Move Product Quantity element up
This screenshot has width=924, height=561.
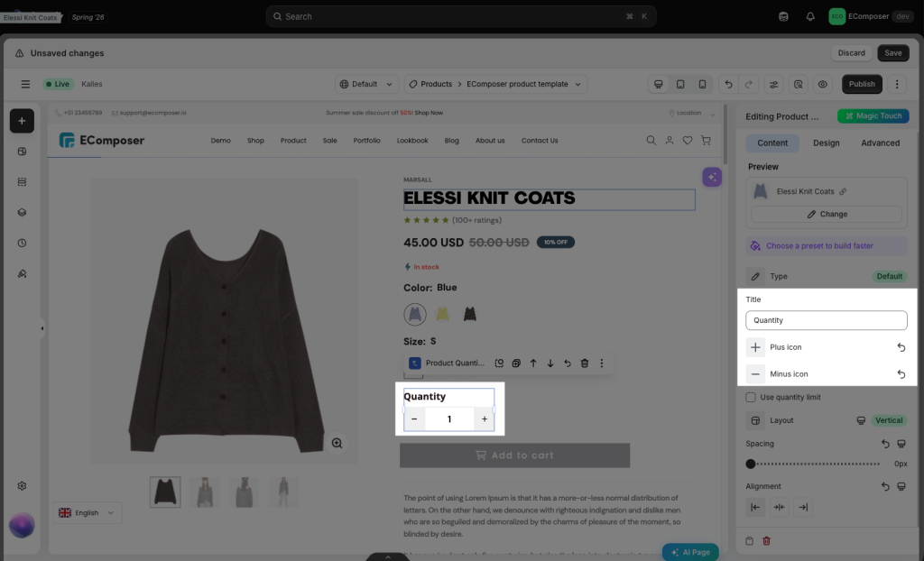pyautogui.click(x=533, y=363)
